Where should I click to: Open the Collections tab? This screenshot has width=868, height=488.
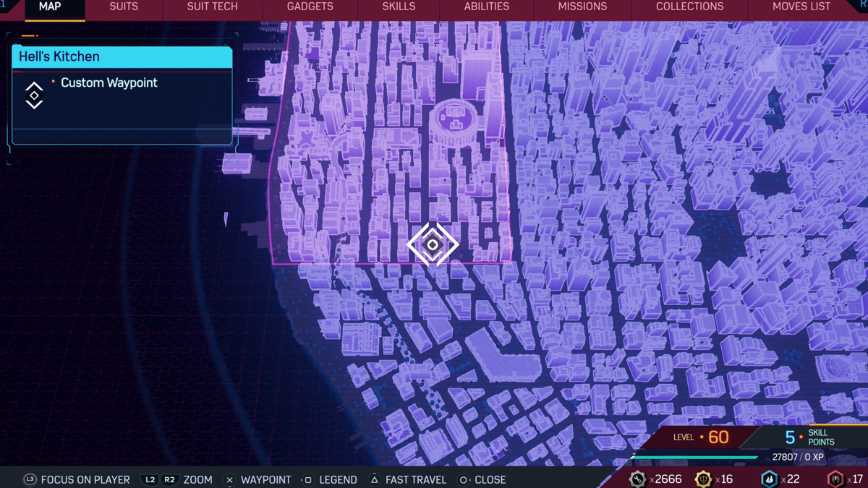pyautogui.click(x=689, y=7)
